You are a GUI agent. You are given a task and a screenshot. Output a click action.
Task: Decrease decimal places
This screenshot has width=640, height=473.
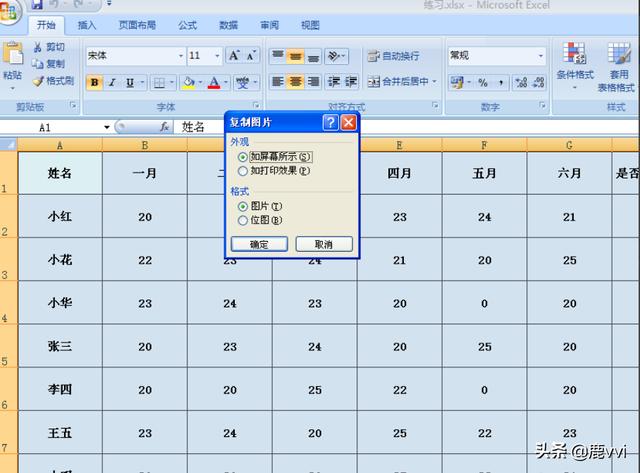(538, 82)
